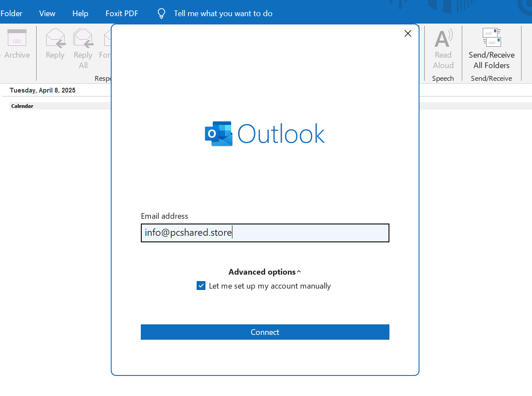The height and width of the screenshot is (396, 532).
Task: Click the Email address label
Action: coord(164,216)
